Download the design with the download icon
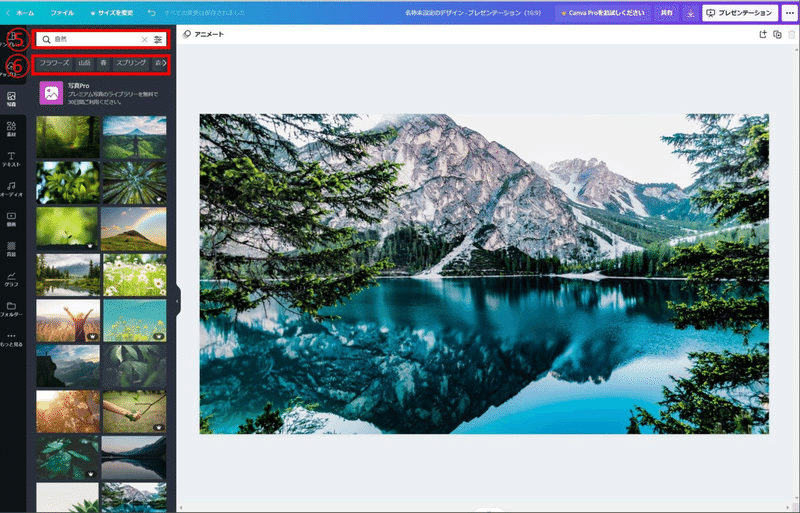Screen dimensions: 800x513 pos(690,13)
